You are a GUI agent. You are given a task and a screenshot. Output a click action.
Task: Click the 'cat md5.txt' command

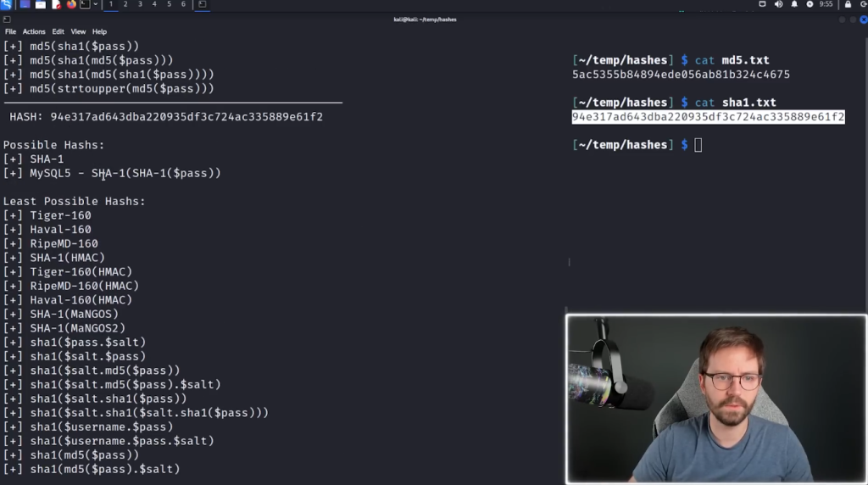pos(732,60)
